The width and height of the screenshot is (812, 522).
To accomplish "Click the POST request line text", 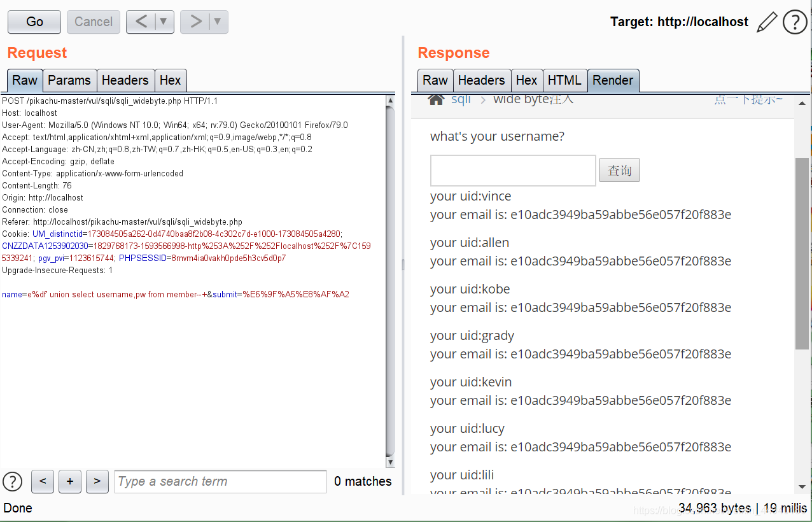I will [110, 101].
